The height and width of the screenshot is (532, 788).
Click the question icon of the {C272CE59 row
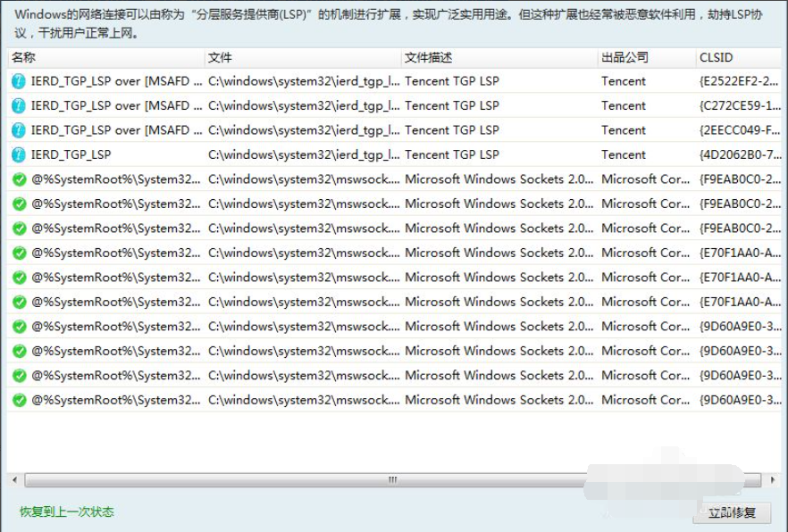(x=19, y=105)
